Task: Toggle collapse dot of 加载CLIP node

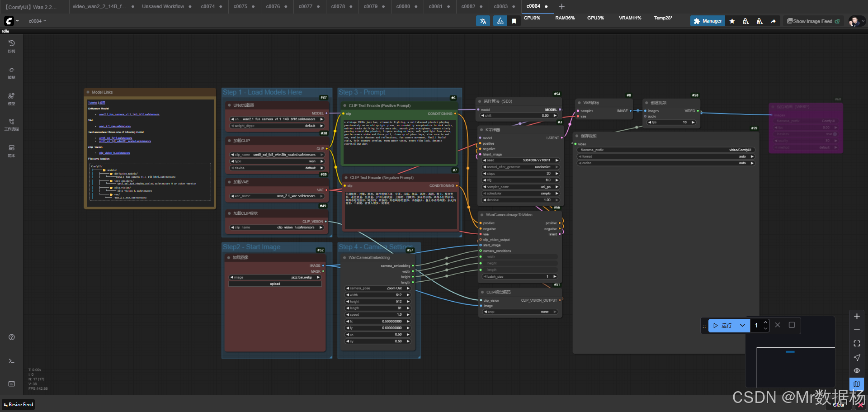Action: [x=230, y=141]
